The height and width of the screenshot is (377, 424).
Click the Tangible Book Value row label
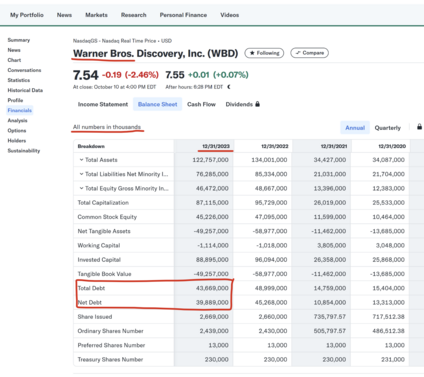[104, 274]
